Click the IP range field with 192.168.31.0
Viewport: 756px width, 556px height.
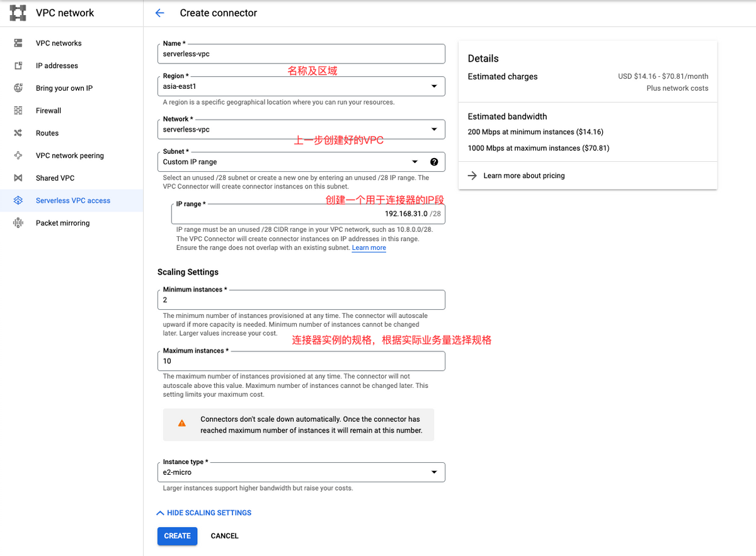308,214
